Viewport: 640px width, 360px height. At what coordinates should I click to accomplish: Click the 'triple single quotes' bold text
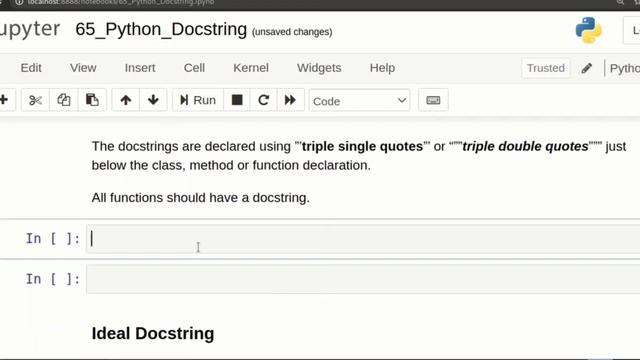[x=362, y=146]
